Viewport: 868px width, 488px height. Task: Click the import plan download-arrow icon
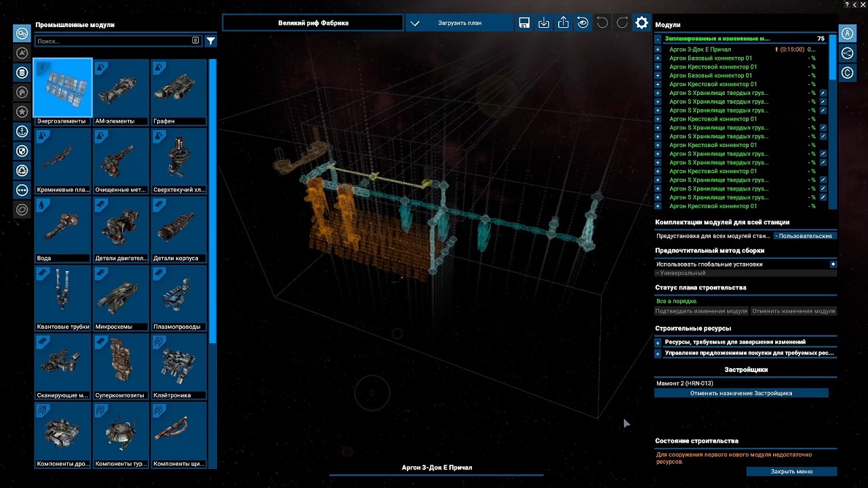pyautogui.click(x=544, y=23)
